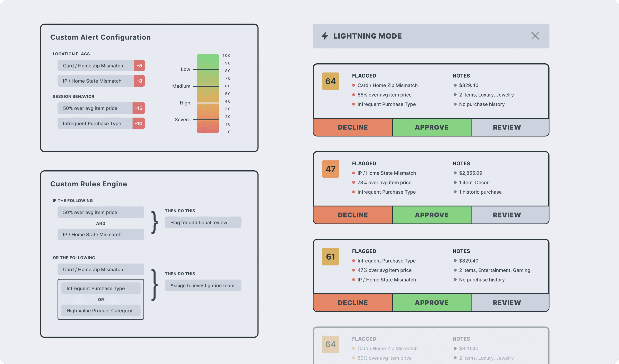Viewport: 619px width, 364px height.
Task: Click the 64 risk score badge
Action: [330, 81]
